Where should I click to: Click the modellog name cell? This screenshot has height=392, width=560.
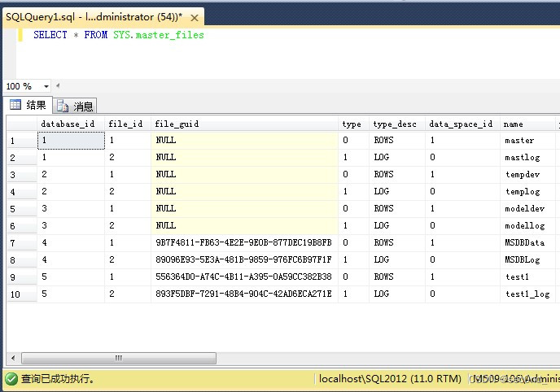tap(528, 226)
